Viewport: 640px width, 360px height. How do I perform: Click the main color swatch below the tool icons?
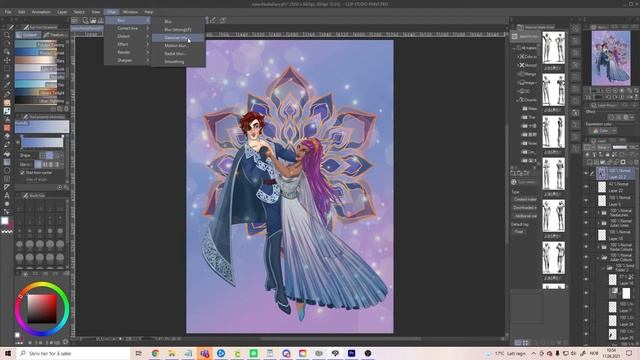(x=5, y=221)
